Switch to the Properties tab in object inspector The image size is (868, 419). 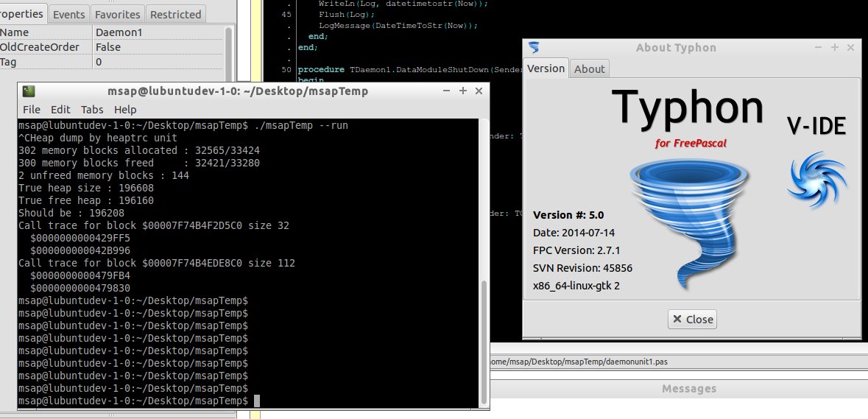point(22,14)
